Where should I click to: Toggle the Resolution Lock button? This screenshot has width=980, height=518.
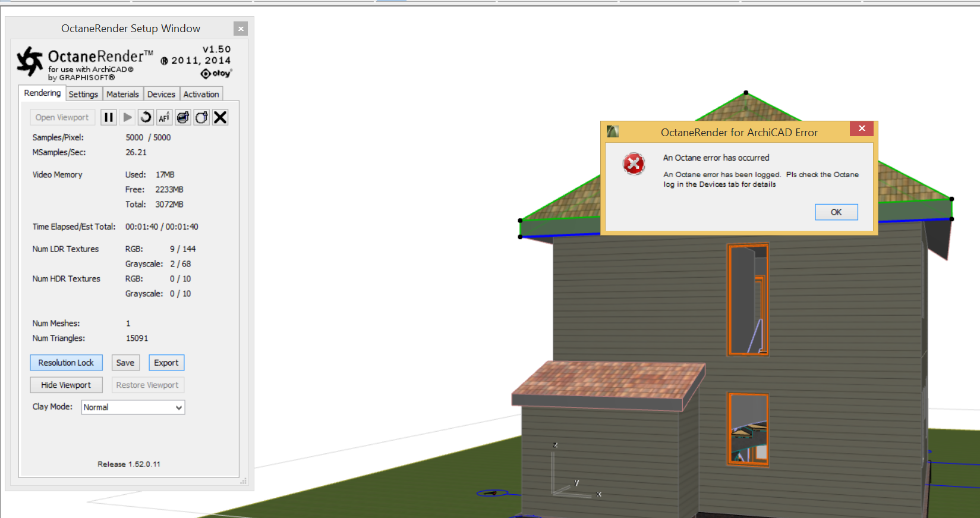pos(66,363)
